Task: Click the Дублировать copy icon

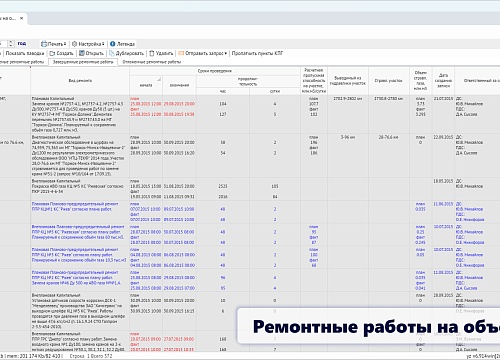Action: pos(112,53)
